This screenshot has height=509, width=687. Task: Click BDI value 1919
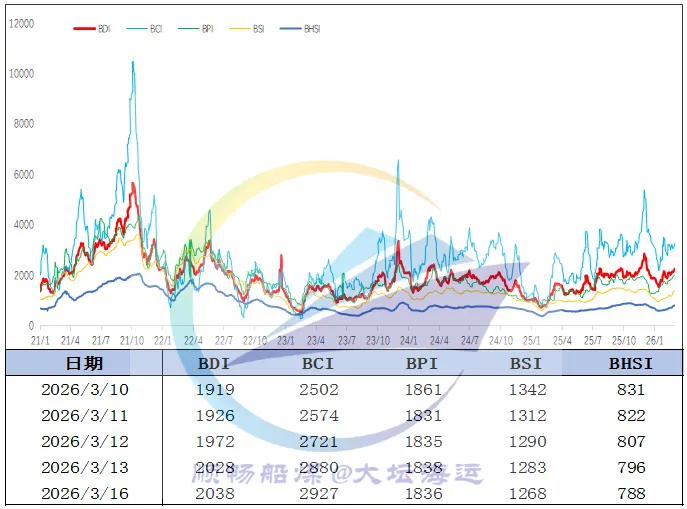tap(215, 389)
